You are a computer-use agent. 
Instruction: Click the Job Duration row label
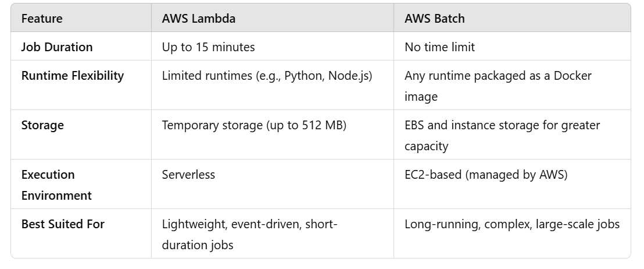(57, 47)
